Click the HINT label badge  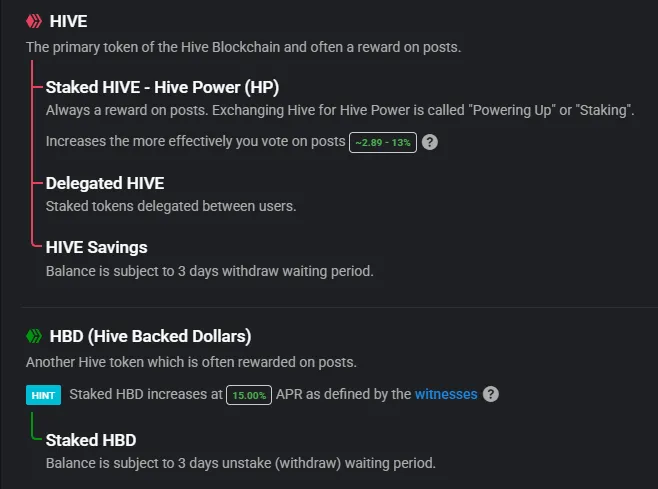pyautogui.click(x=43, y=395)
